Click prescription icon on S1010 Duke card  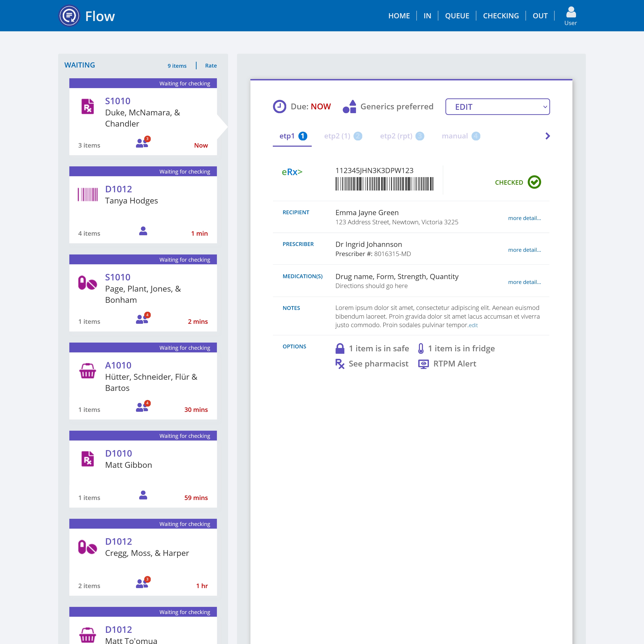(88, 106)
